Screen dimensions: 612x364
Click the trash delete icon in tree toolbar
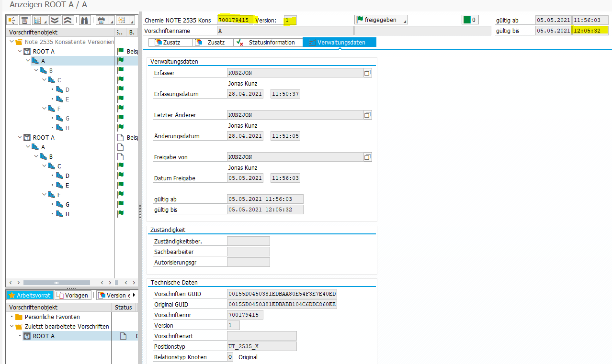pyautogui.click(x=24, y=20)
